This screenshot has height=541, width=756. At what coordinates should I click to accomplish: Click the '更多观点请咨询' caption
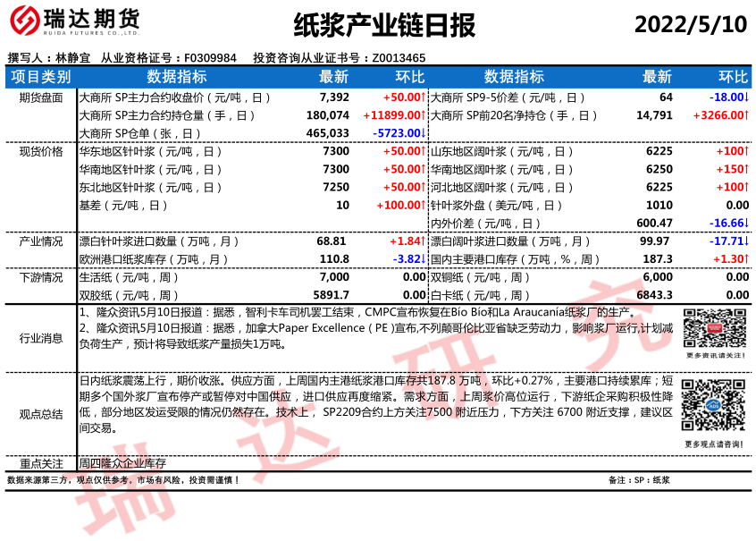point(714,444)
